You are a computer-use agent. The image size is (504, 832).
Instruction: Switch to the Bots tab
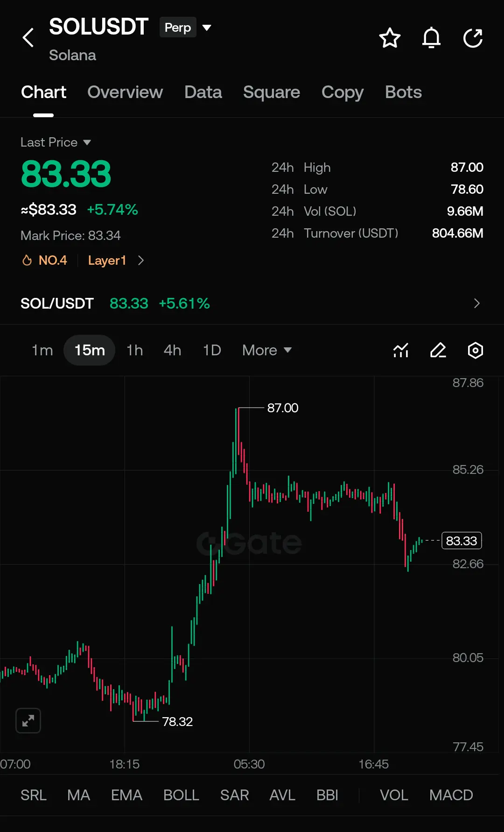pos(403,92)
